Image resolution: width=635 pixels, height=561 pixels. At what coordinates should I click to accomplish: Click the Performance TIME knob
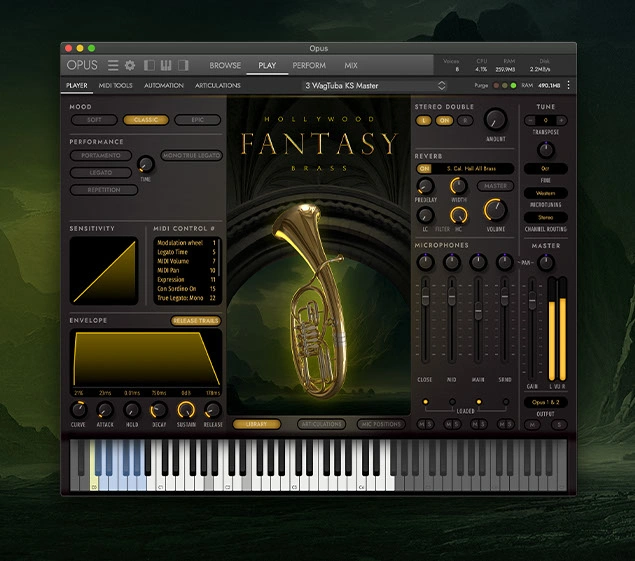coord(145,164)
